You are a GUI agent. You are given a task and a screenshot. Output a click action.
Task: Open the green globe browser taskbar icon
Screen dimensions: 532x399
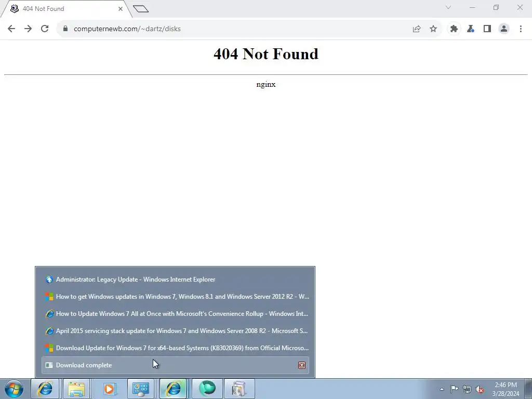point(207,389)
